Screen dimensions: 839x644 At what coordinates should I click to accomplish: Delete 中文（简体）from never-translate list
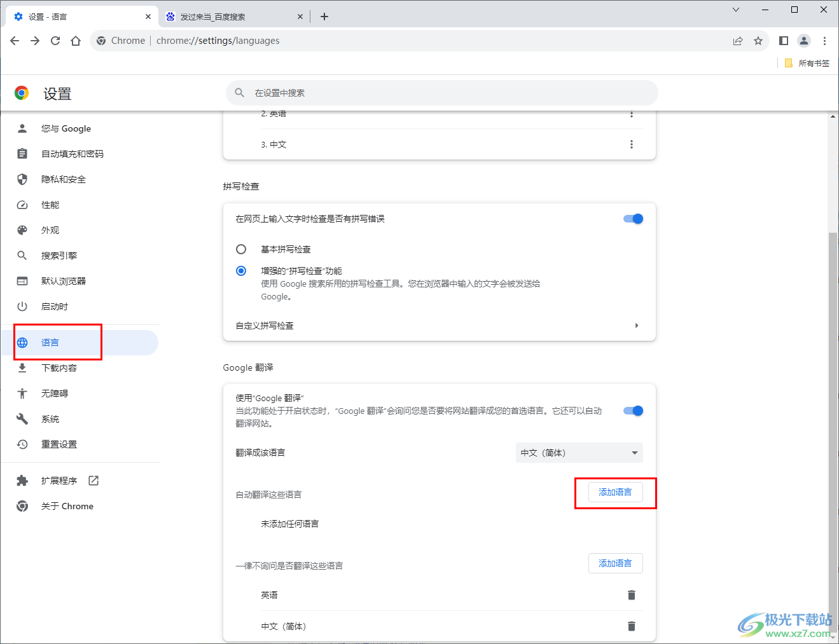pos(632,626)
